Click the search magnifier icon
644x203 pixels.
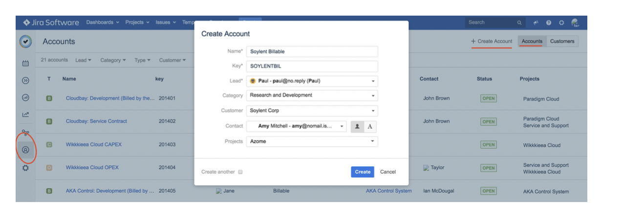click(x=519, y=22)
